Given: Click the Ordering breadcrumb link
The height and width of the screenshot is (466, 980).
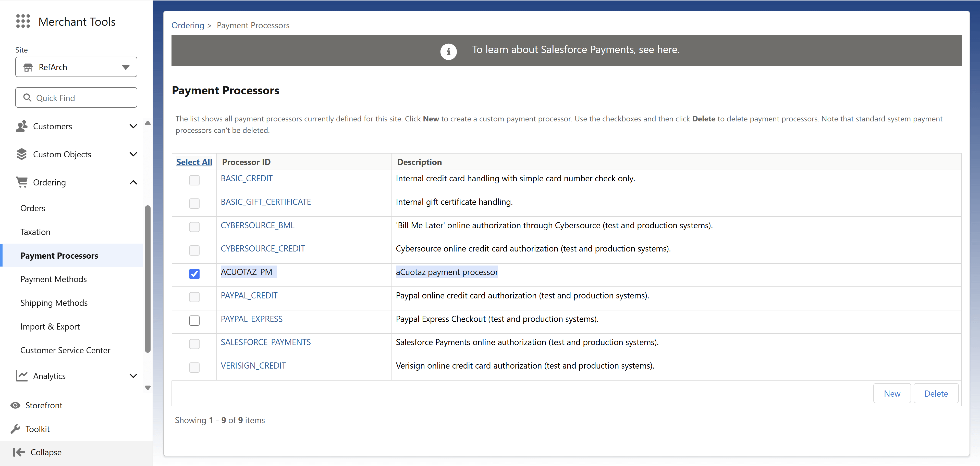Looking at the screenshot, I should [188, 25].
